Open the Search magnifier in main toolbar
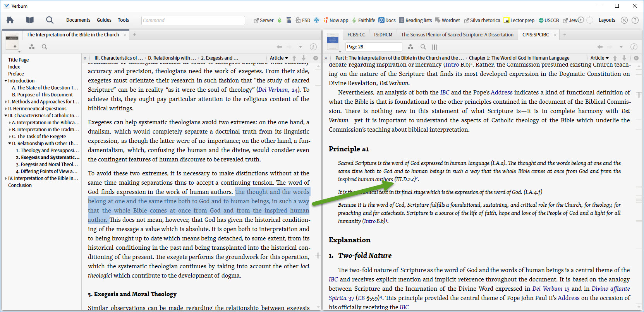 tap(50, 20)
